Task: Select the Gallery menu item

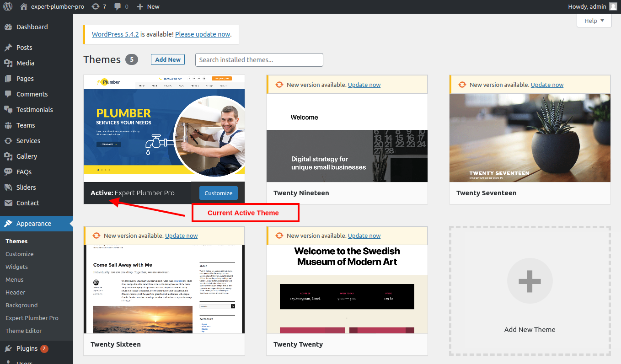Action: point(37,156)
